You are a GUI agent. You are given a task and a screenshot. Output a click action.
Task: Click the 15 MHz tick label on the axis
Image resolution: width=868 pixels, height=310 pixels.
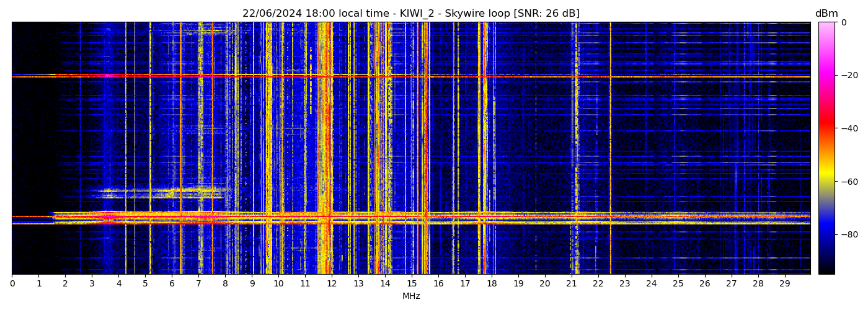(412, 284)
